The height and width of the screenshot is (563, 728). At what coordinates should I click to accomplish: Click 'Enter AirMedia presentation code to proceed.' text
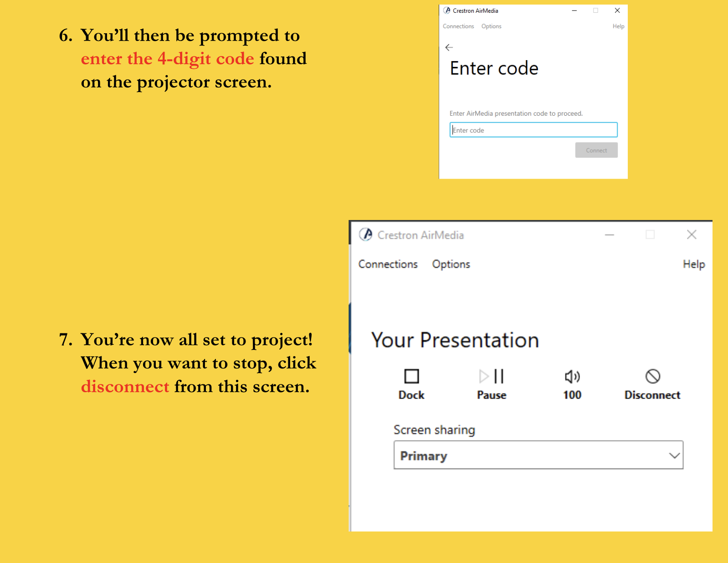point(516,113)
